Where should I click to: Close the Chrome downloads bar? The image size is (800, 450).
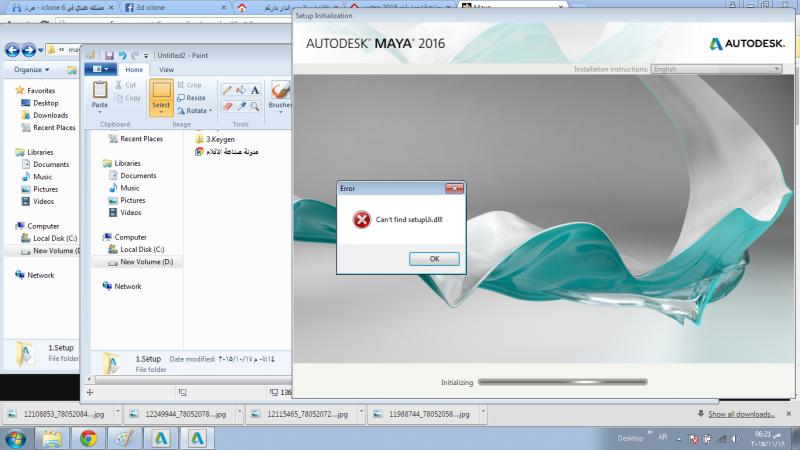pyautogui.click(x=788, y=414)
